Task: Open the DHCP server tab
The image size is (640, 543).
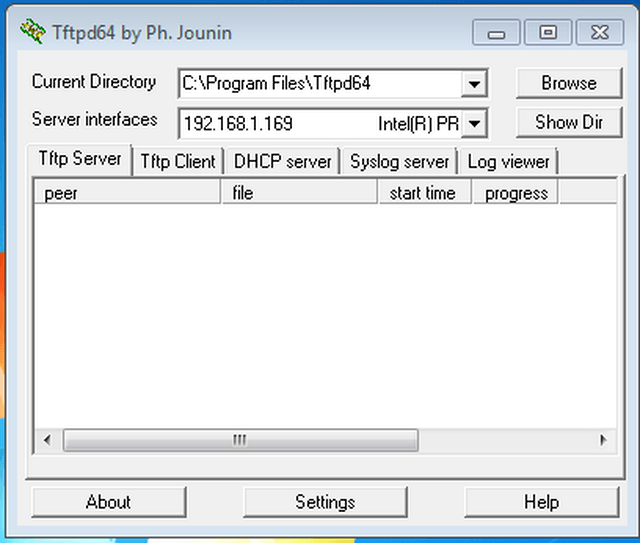Action: (x=283, y=161)
